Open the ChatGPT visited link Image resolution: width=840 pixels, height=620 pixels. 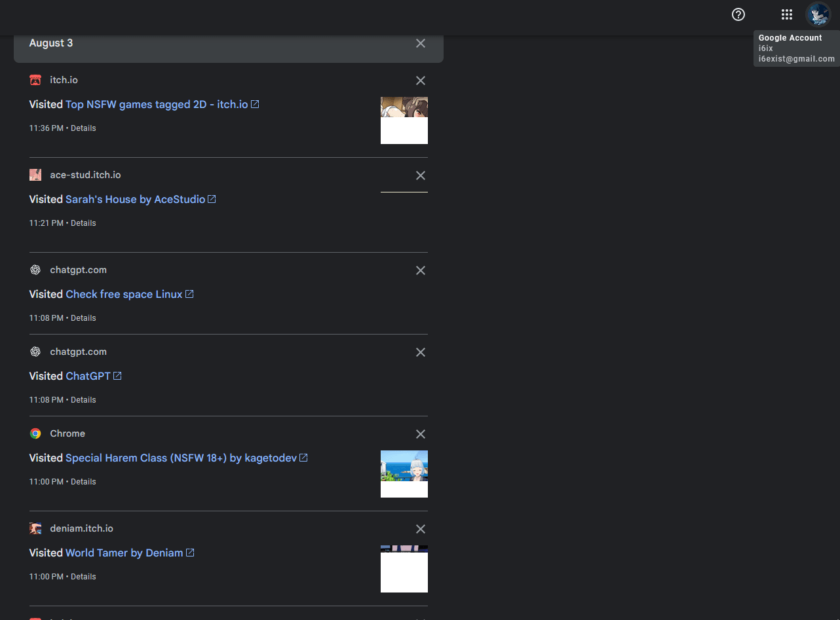[x=88, y=376]
